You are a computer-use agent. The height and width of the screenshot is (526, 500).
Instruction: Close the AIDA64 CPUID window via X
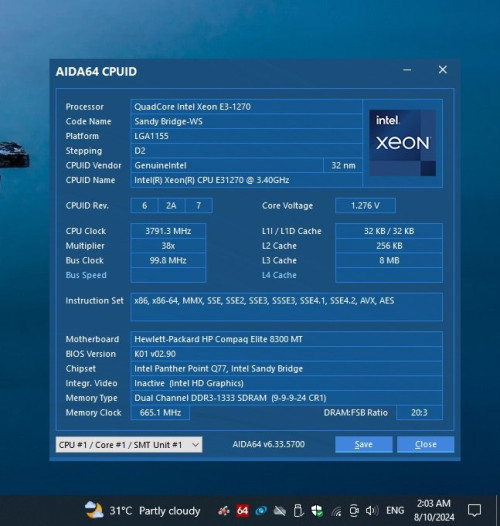[x=443, y=70]
